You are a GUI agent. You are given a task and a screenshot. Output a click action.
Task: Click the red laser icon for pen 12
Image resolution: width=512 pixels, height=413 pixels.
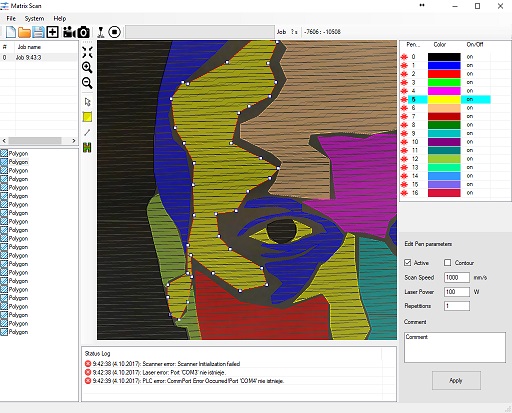404,159
